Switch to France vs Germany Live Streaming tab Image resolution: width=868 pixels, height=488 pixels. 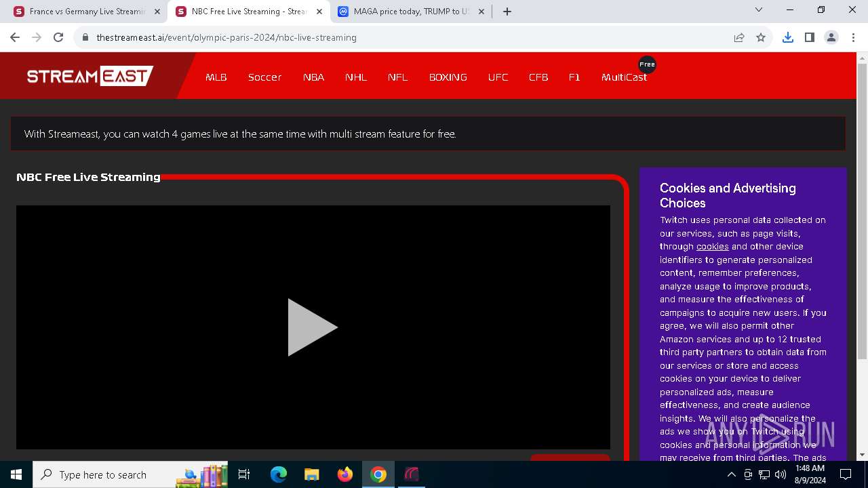pos(87,12)
